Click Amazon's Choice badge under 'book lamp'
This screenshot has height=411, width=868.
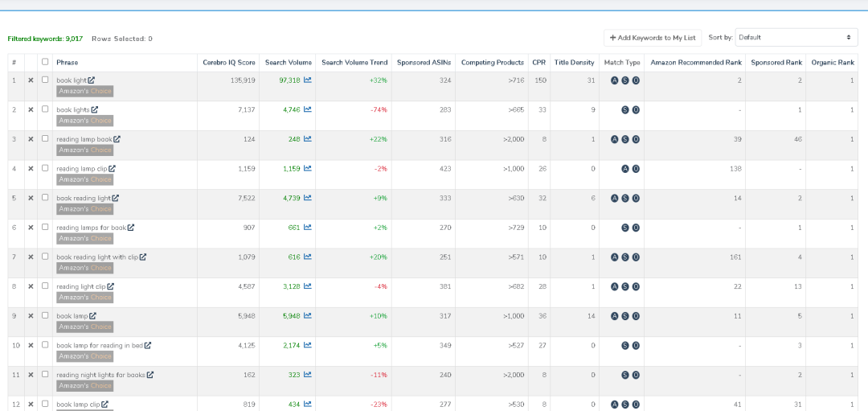pyautogui.click(x=84, y=327)
